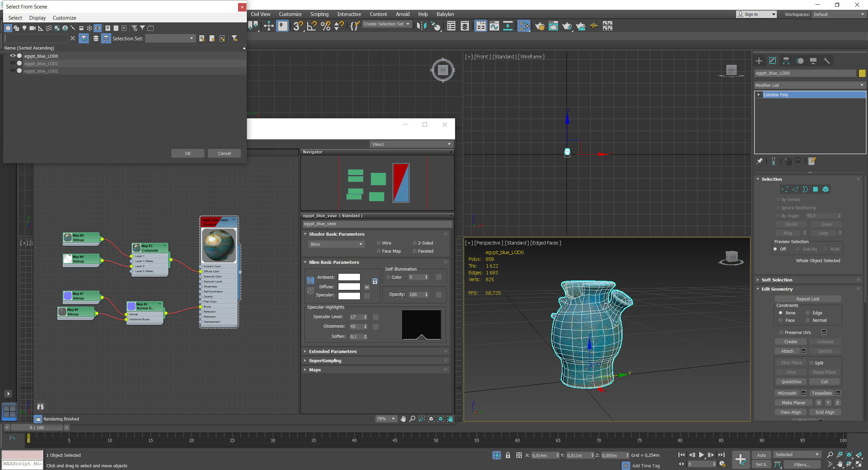Image resolution: width=868 pixels, height=470 pixels.
Task: Toggle Angle Snap in main toolbar
Action: (x=312, y=26)
